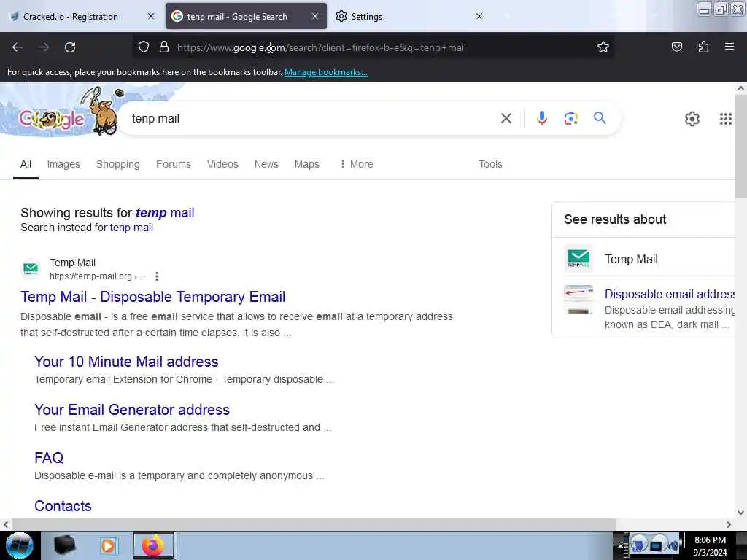
Task: Show hidden system tray icons
Action: tap(621, 545)
